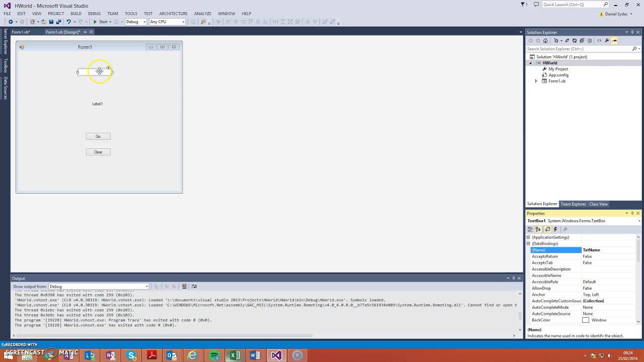Screen dimensions: 644x362
Task: Click the Open File folder icon in toolbar
Action: coord(44,22)
